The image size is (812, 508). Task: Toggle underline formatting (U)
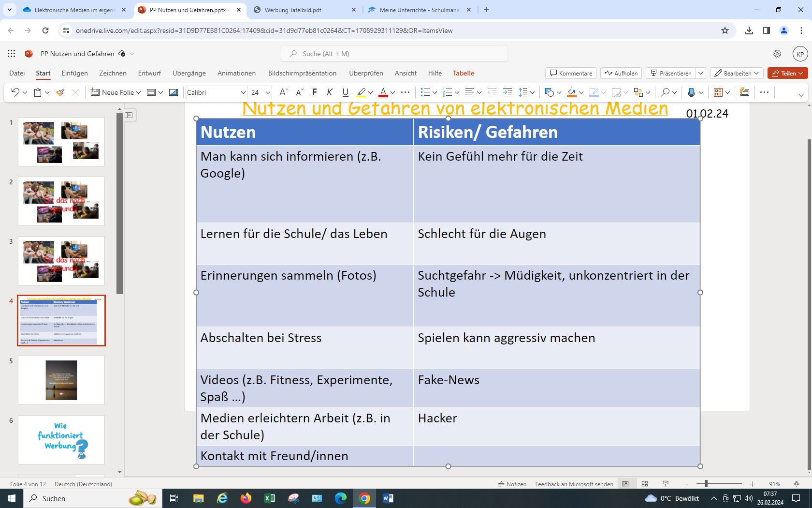click(345, 92)
